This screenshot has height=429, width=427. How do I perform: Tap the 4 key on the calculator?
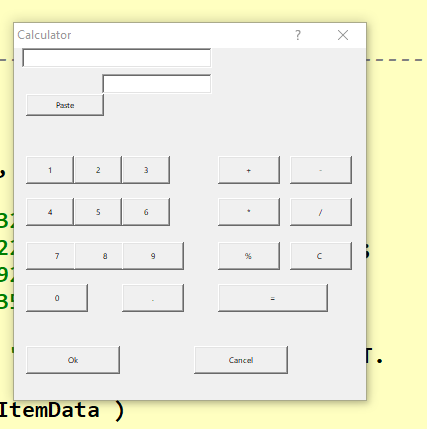coord(50,212)
